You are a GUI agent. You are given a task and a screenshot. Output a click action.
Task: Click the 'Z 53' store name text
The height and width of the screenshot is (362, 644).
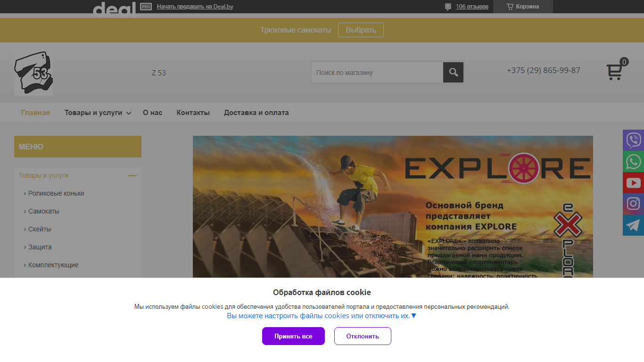click(159, 73)
